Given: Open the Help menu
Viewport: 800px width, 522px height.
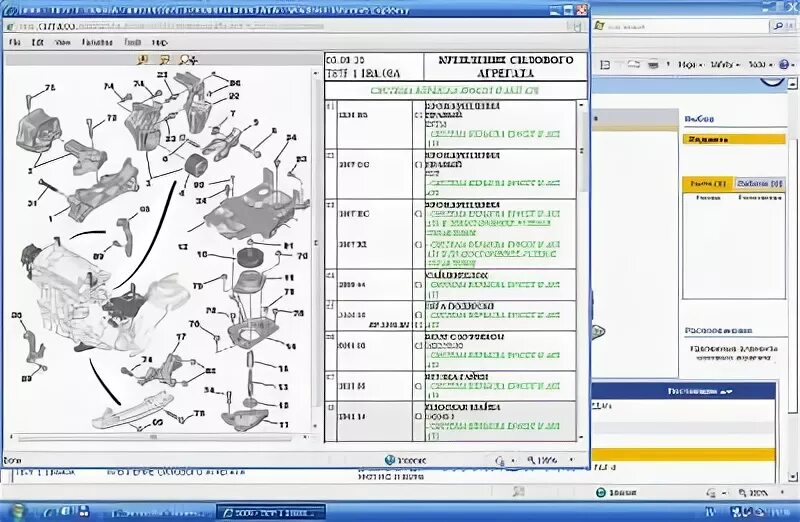Looking at the screenshot, I should click(x=159, y=42).
